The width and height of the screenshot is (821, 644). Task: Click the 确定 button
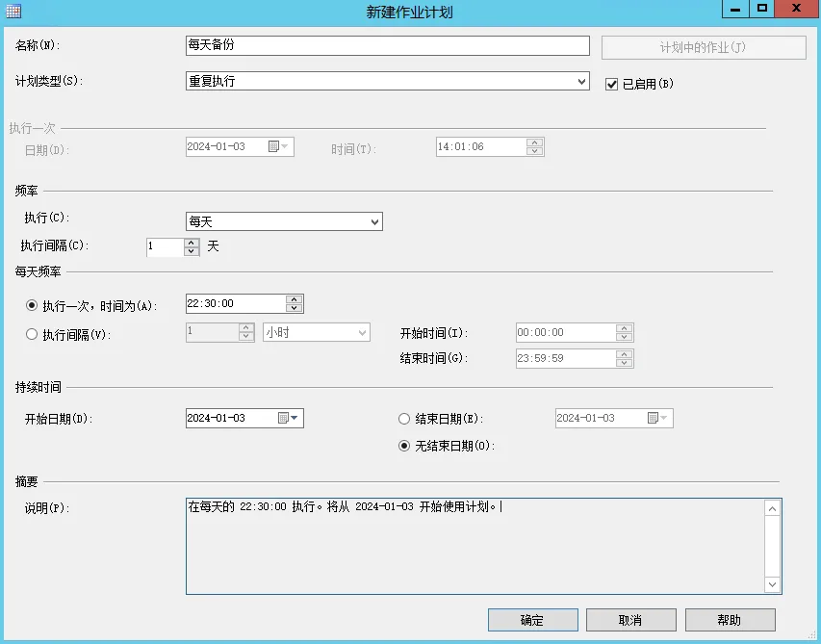[532, 619]
